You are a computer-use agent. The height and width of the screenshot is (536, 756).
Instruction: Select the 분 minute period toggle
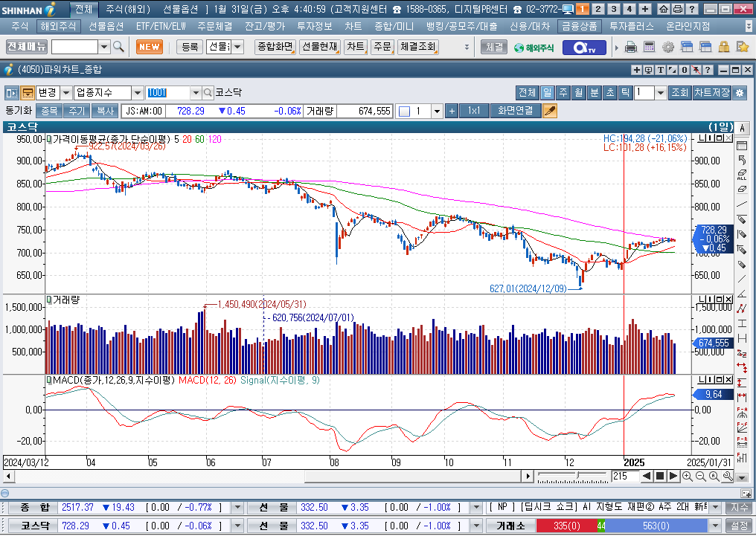(x=595, y=92)
